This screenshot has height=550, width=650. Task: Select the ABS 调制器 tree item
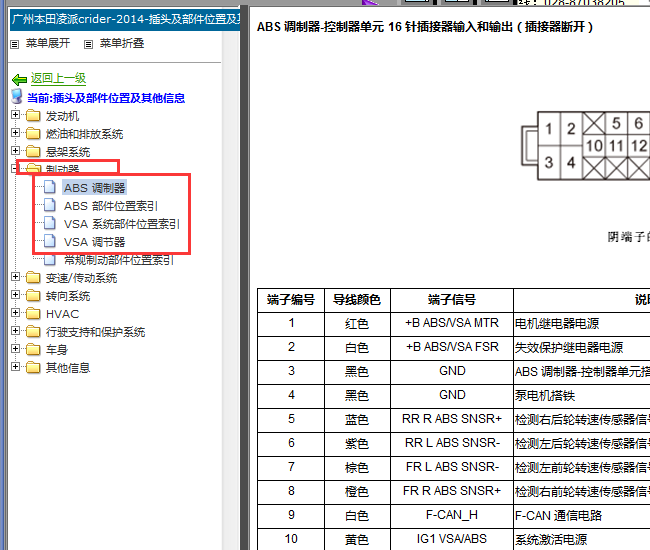click(x=95, y=188)
